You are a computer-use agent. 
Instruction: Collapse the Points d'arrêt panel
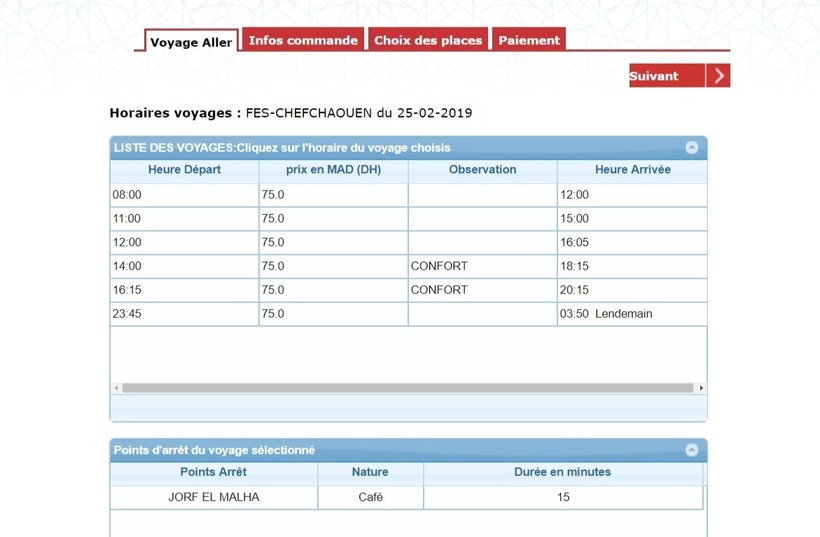point(691,450)
